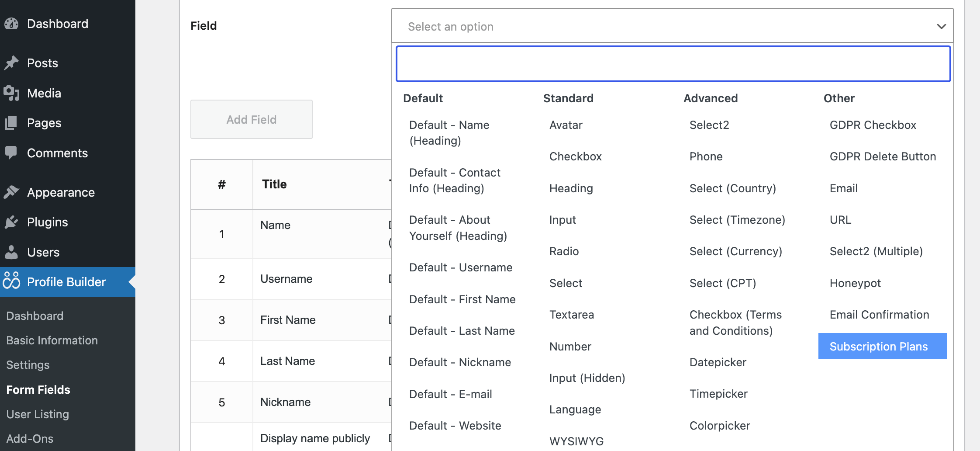Image resolution: width=980 pixels, height=451 pixels.
Task: Choose Number field type
Action: coord(570,347)
